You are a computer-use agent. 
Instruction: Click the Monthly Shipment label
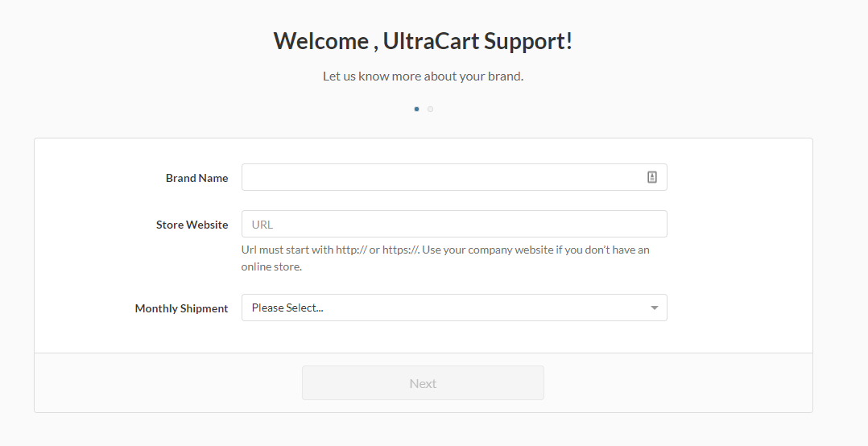(181, 308)
